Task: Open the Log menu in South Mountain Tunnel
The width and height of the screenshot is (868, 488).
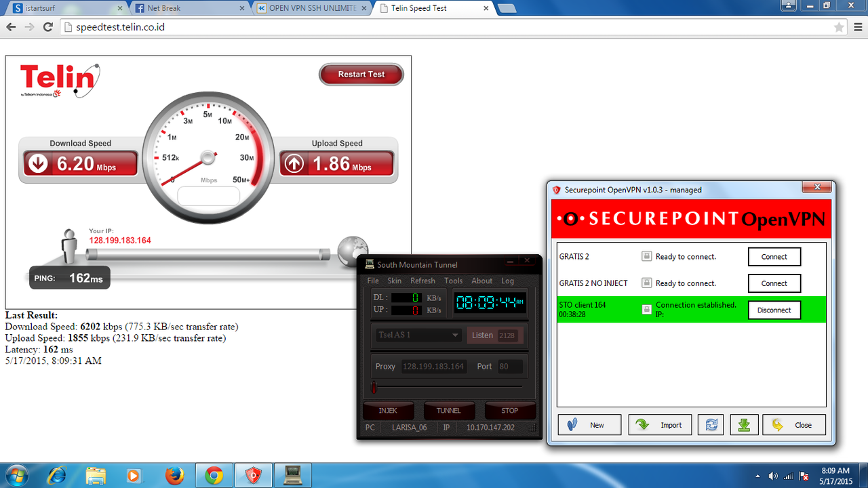Action: [x=507, y=281]
